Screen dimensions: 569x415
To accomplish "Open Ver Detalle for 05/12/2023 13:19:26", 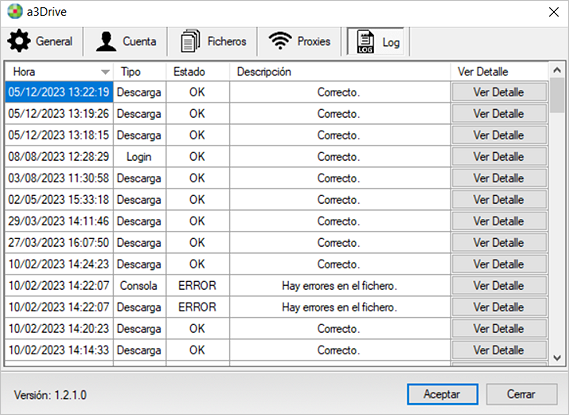I will click(499, 114).
